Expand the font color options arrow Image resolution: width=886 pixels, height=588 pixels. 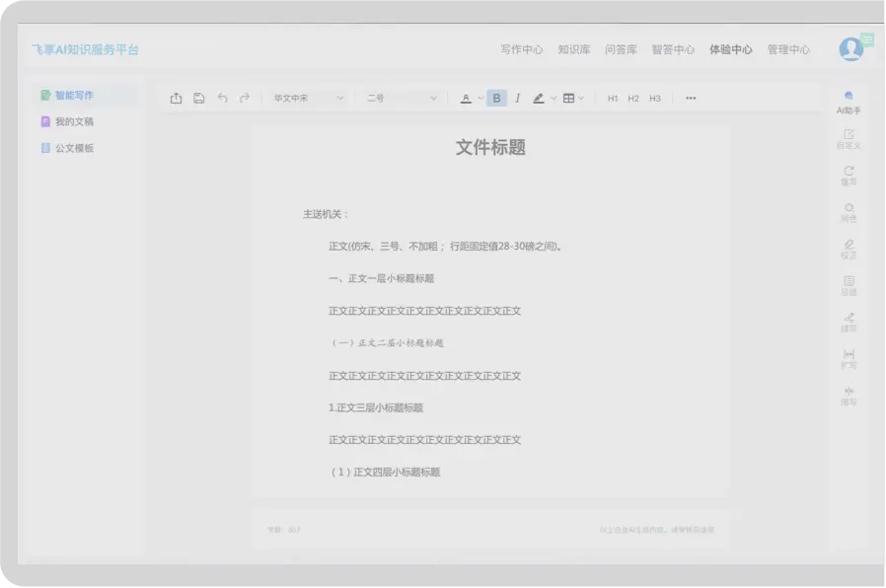pyautogui.click(x=480, y=99)
